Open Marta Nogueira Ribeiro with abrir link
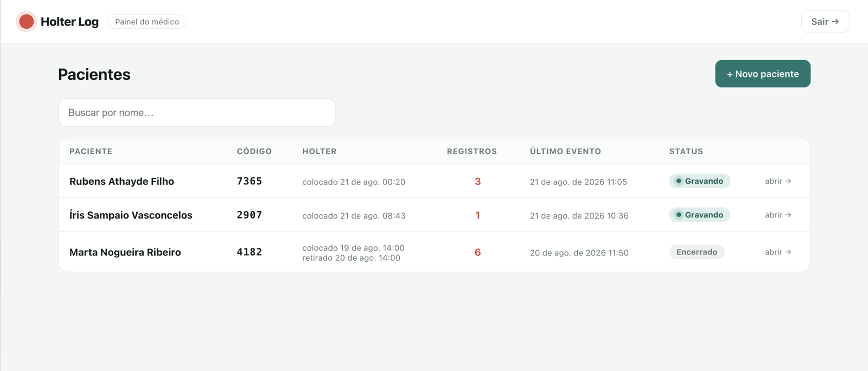This screenshot has height=371, width=868. [x=778, y=252]
